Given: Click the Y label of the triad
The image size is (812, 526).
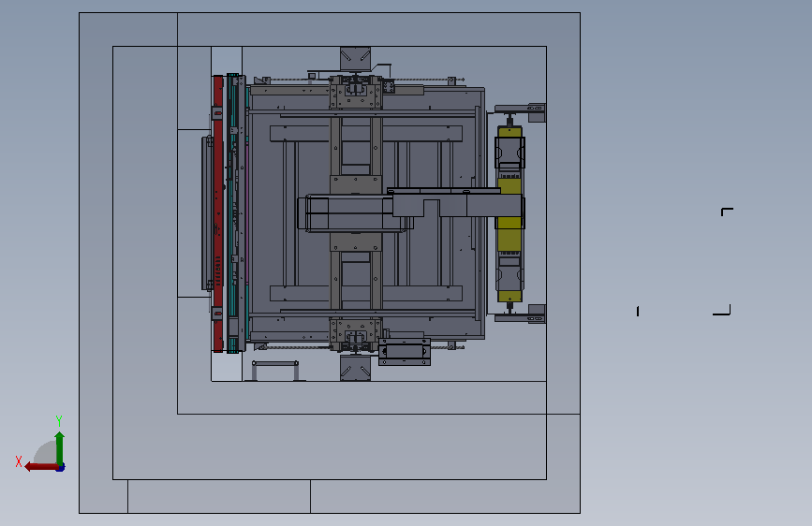Looking at the screenshot, I should click(59, 421).
